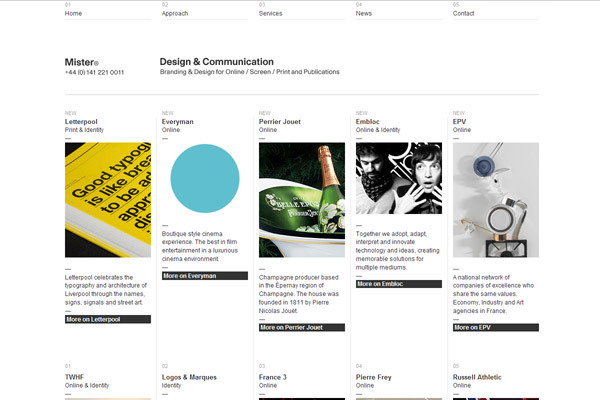Click the Identity label under Logos & Marques
This screenshot has height=400, width=600.
click(171, 385)
